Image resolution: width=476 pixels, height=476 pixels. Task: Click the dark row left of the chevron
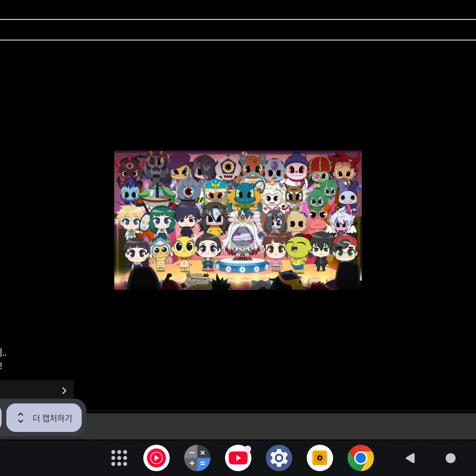[27, 391]
